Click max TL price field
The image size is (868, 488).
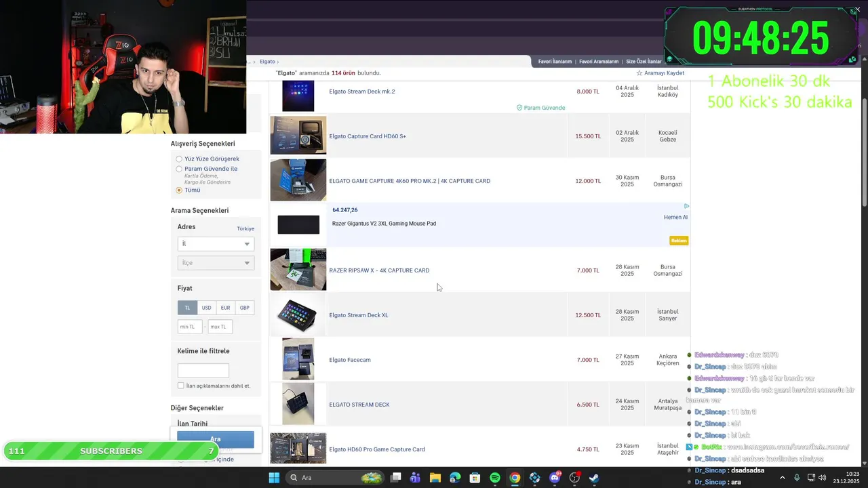pos(220,327)
